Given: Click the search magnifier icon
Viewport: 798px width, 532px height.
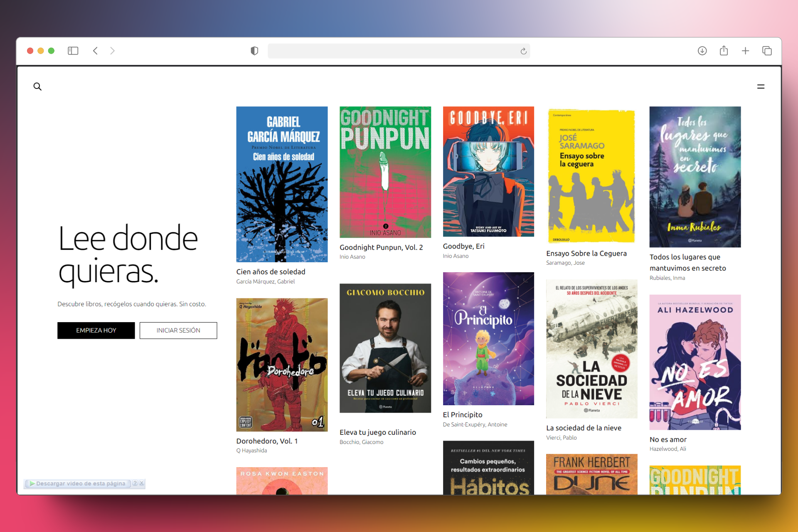Looking at the screenshot, I should click(37, 86).
